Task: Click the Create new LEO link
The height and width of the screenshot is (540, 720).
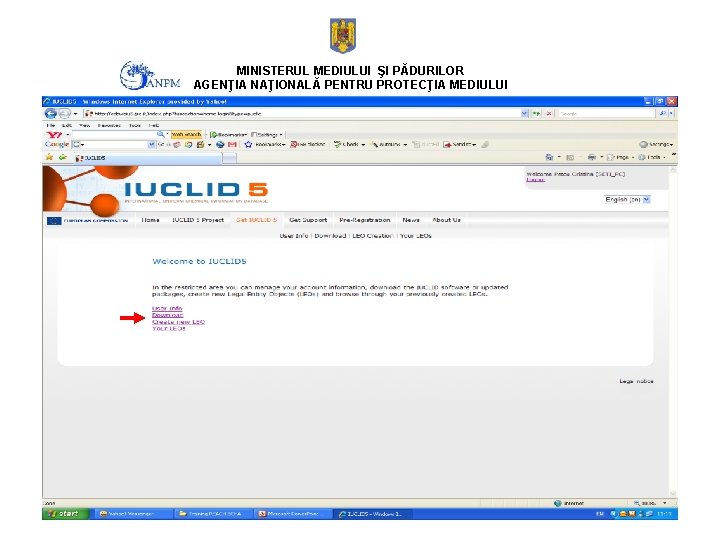Action: click(178, 322)
